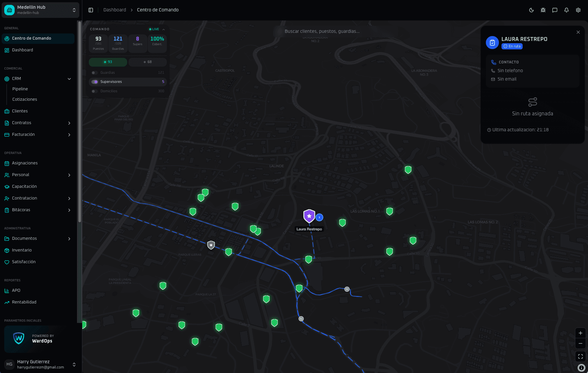Open the Medellin Hub workspace switcher
The image size is (588, 373).
tap(40, 10)
